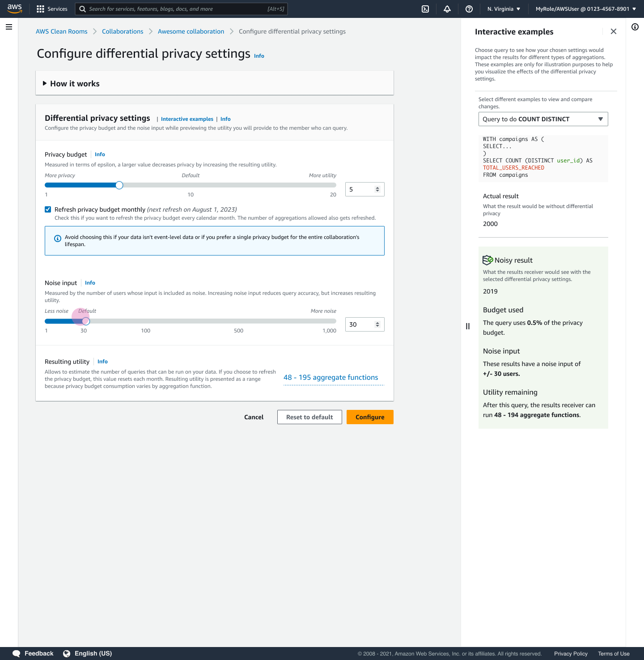Open the hamburger side navigation

point(8,27)
